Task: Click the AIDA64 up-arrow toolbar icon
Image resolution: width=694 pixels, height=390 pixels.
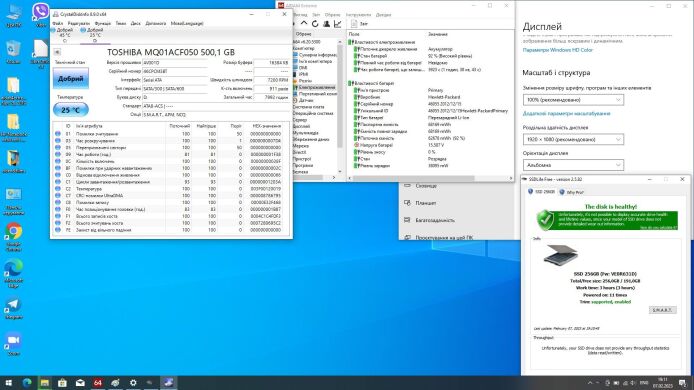Action: tap(304, 24)
